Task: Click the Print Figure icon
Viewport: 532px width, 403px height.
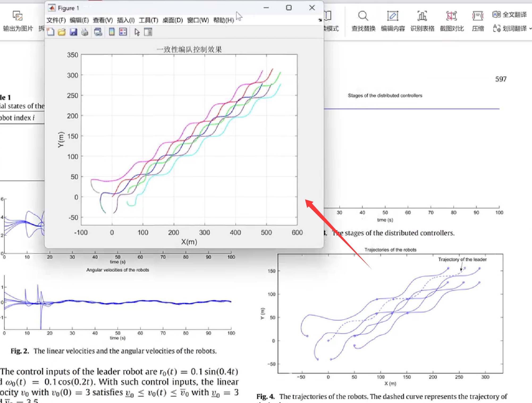Action: coord(85,32)
